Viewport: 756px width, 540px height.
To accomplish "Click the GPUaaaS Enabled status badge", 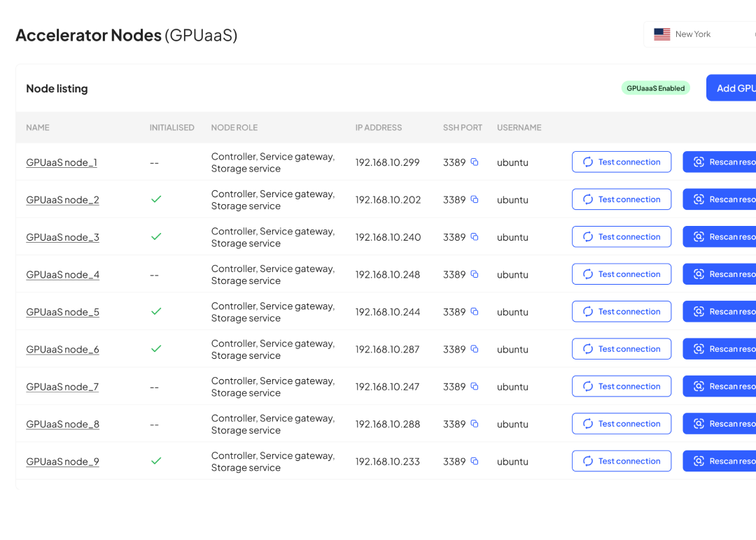I will [x=655, y=89].
